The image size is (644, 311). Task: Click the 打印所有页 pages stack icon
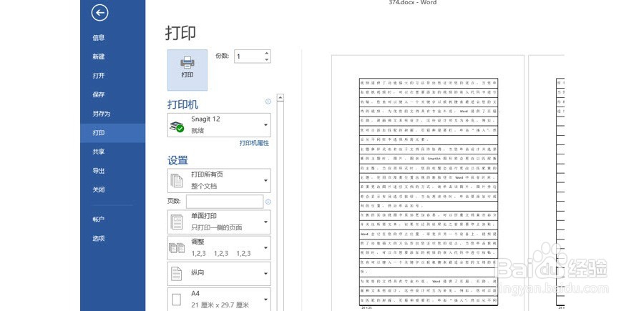[x=177, y=181]
